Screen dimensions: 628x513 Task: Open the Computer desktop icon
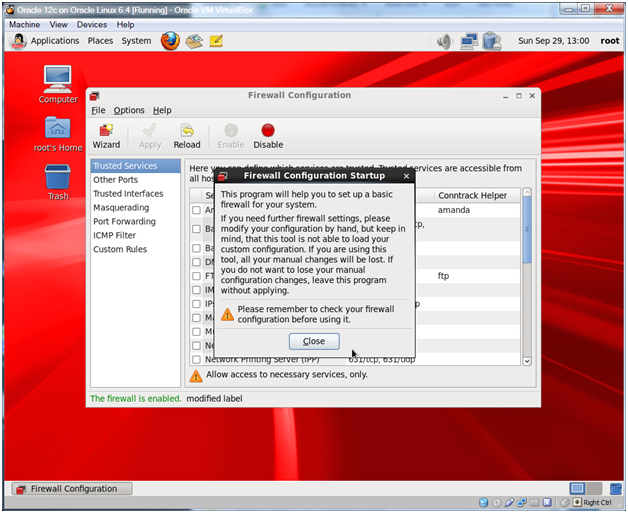[58, 84]
